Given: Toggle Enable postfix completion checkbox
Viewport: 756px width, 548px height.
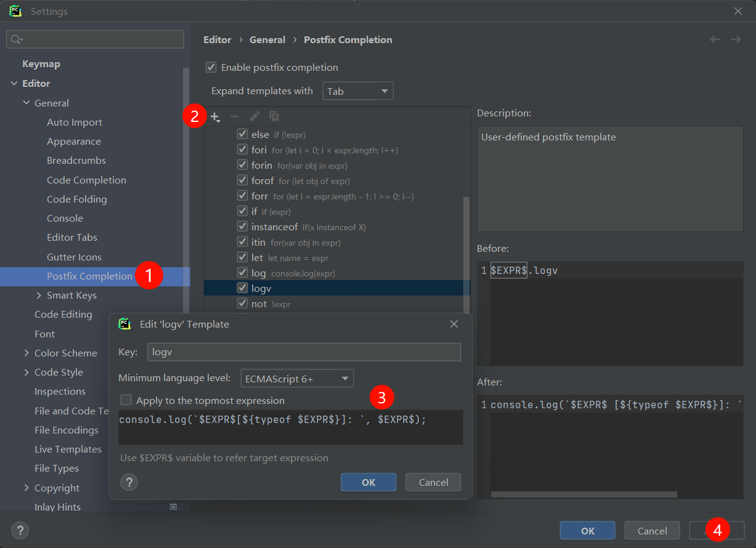Looking at the screenshot, I should pos(211,68).
